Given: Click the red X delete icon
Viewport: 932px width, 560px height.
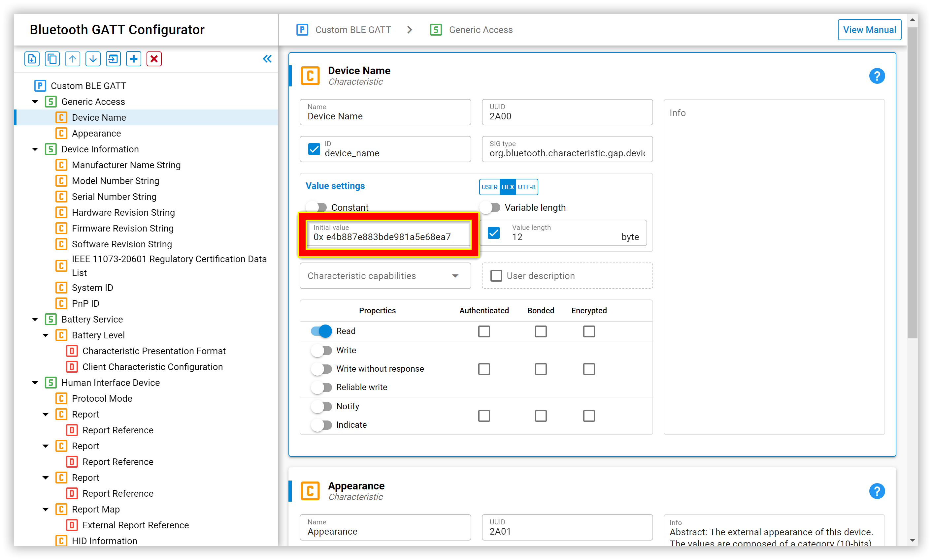Looking at the screenshot, I should coord(154,59).
